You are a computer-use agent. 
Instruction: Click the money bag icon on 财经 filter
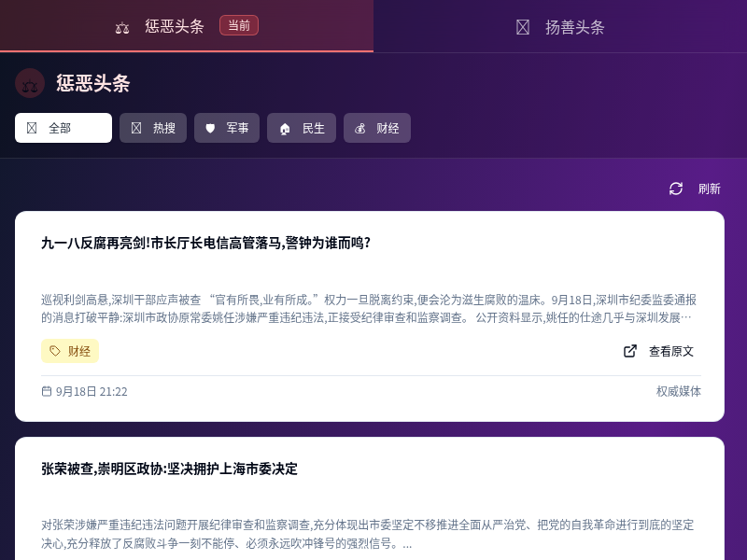[x=360, y=128]
